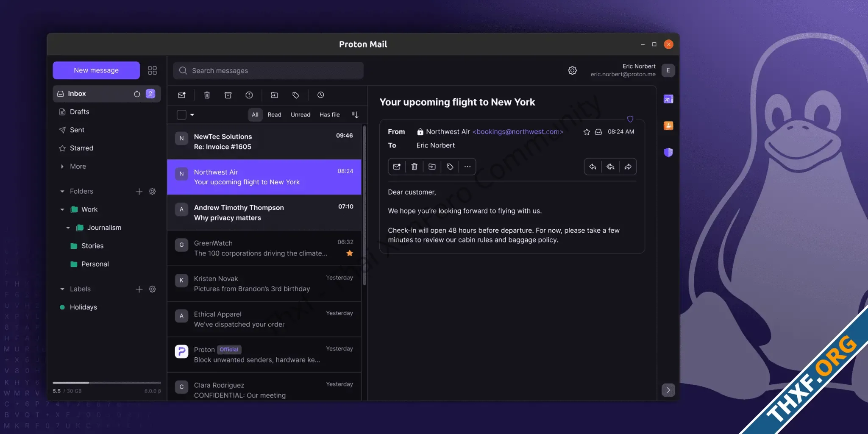
Task: Open label settings gear
Action: tap(153, 289)
